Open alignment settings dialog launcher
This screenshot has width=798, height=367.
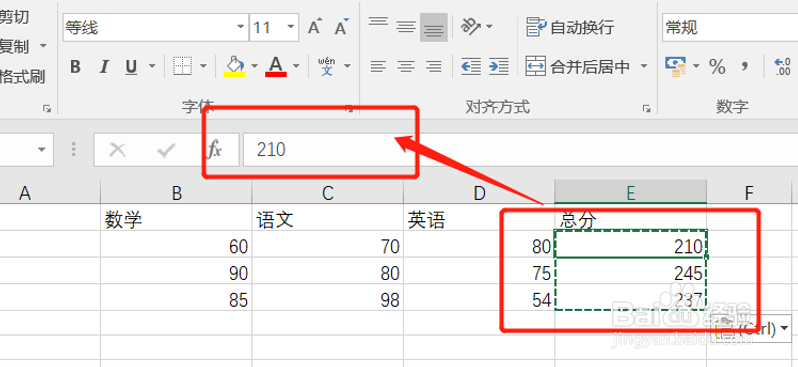point(646,108)
